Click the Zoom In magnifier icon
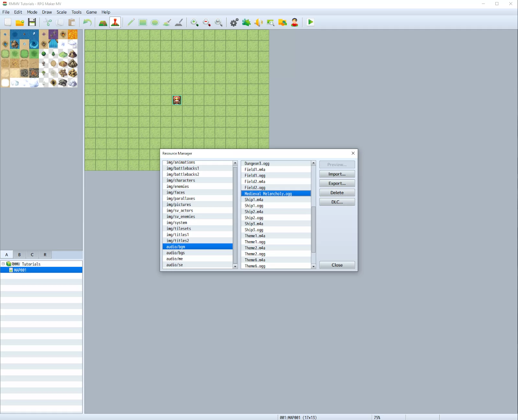Image resolution: width=518 pixels, height=420 pixels. coord(195,22)
